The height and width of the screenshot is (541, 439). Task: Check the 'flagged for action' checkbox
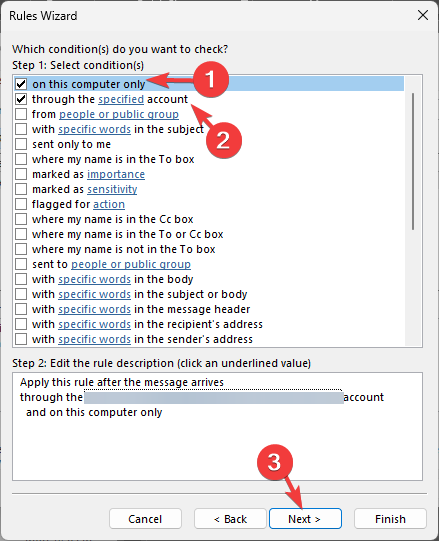click(x=21, y=204)
